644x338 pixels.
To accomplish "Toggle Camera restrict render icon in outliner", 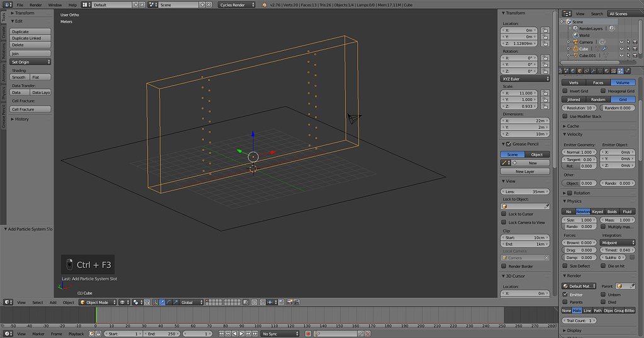I will coord(635,42).
